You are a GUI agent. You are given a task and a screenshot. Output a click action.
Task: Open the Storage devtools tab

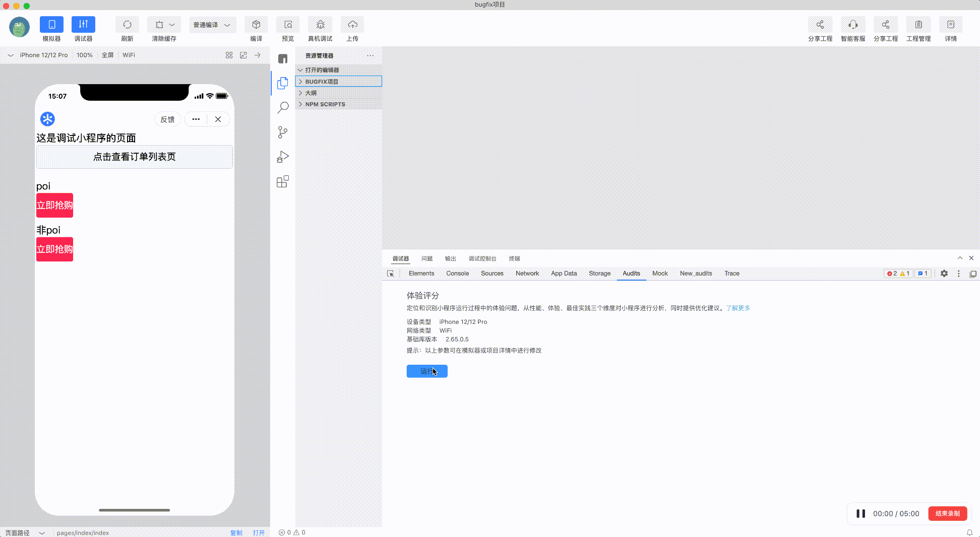click(x=599, y=274)
